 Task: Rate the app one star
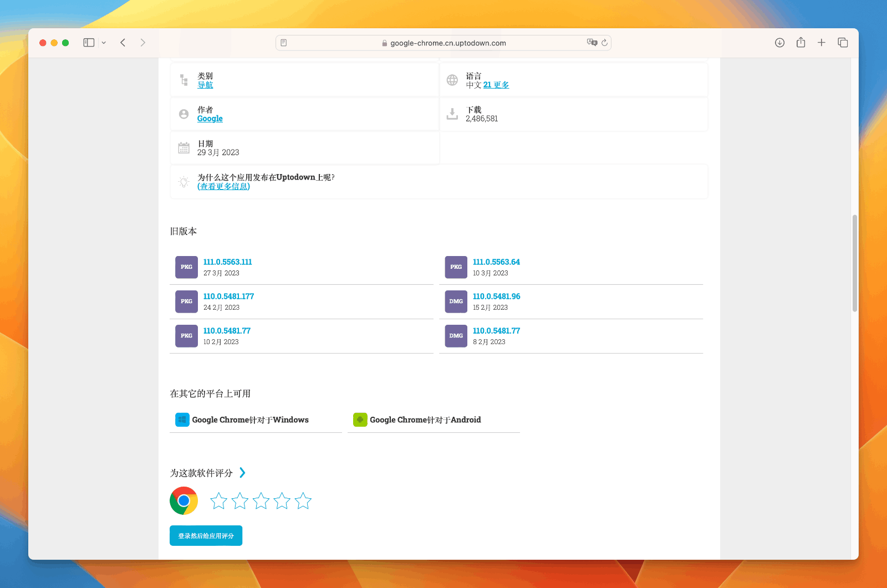point(219,501)
